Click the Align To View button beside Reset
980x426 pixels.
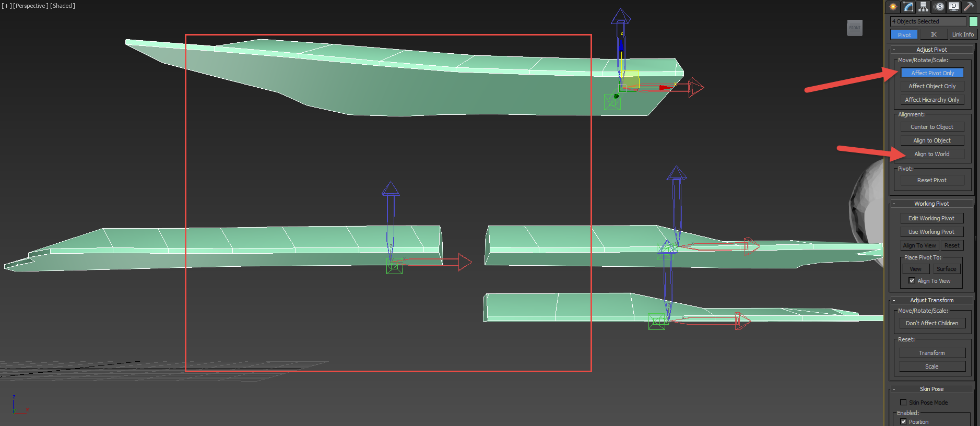[919, 245]
